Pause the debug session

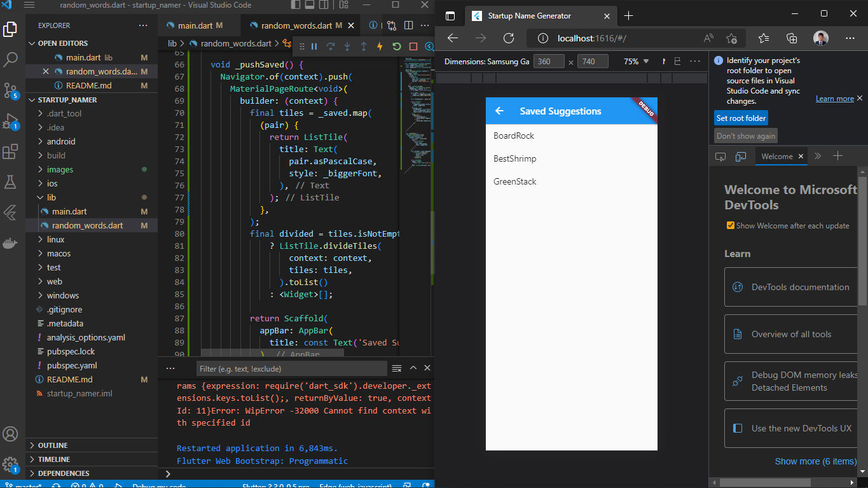pyautogui.click(x=314, y=46)
